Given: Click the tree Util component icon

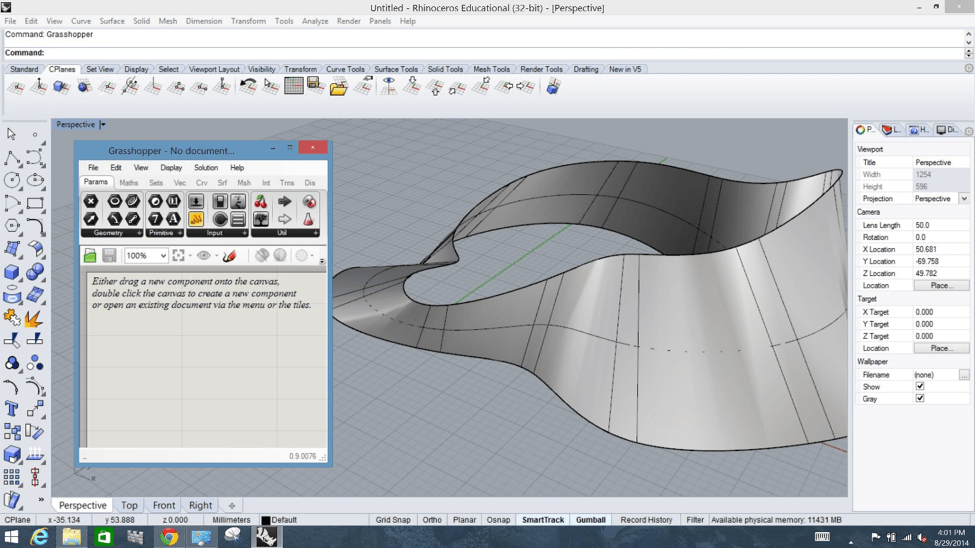Looking at the screenshot, I should pos(261,219).
